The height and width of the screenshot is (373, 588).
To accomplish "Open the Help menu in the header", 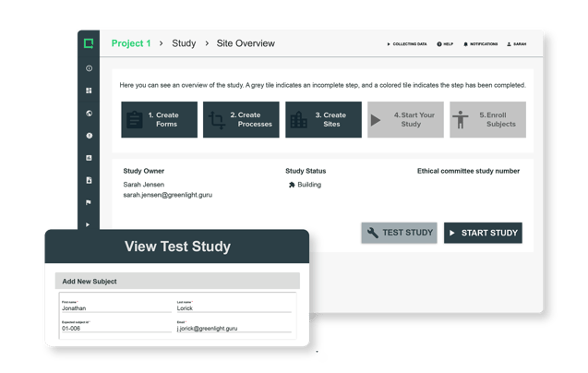I will (444, 43).
